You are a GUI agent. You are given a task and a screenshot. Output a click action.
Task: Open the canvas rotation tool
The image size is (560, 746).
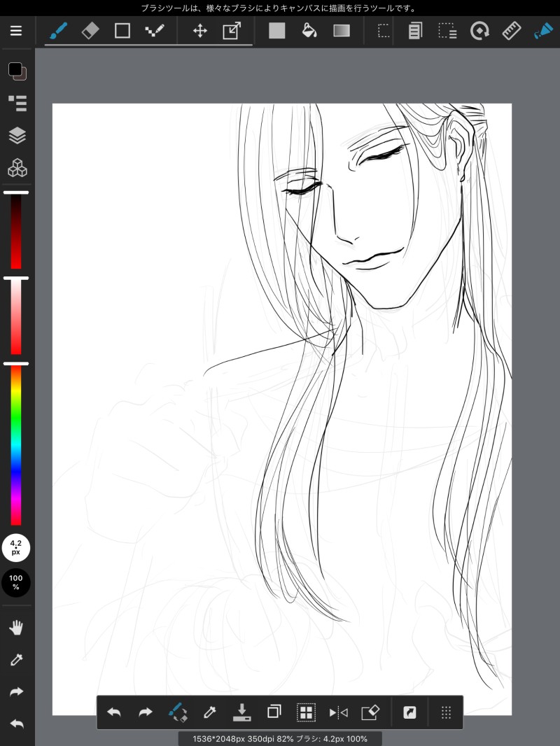point(479,31)
